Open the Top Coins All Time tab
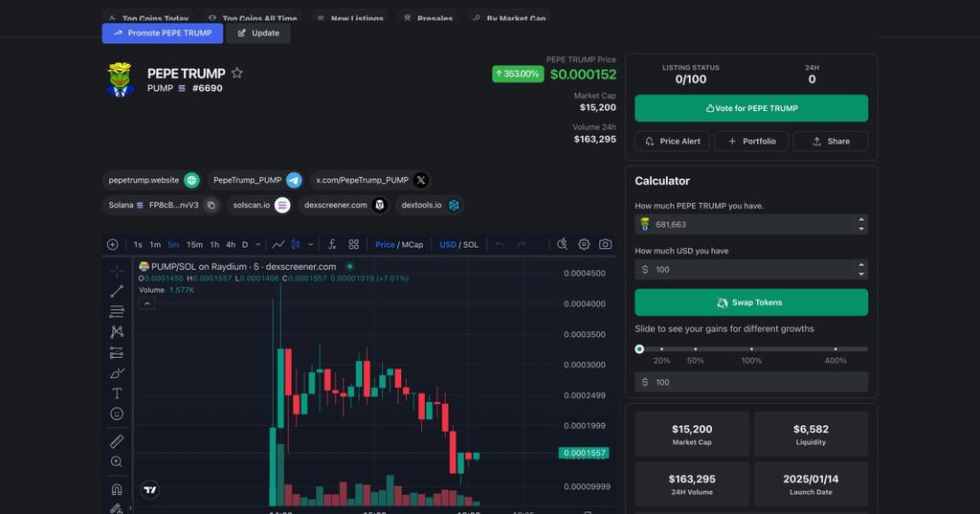Screen dimensions: 980x514 pos(253,18)
